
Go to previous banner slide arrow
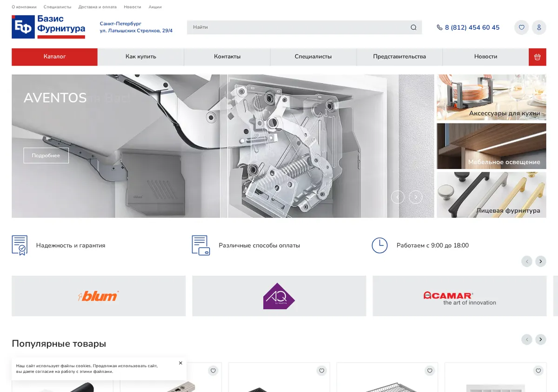(x=398, y=197)
